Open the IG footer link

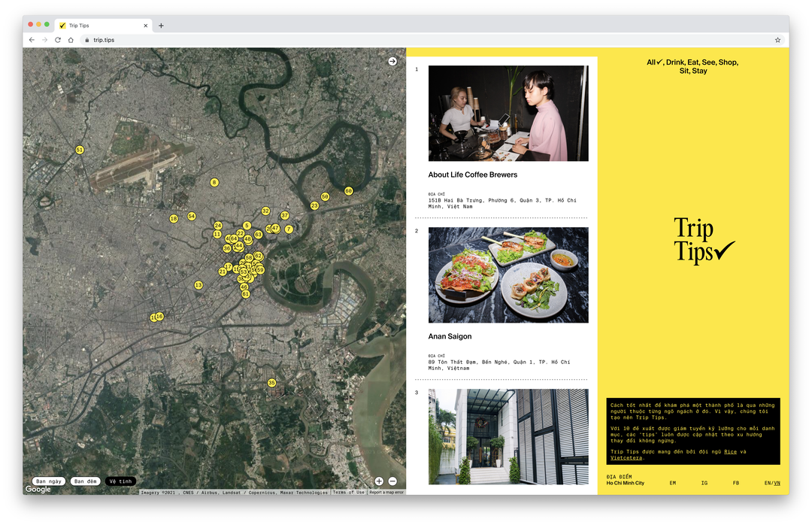tap(704, 483)
